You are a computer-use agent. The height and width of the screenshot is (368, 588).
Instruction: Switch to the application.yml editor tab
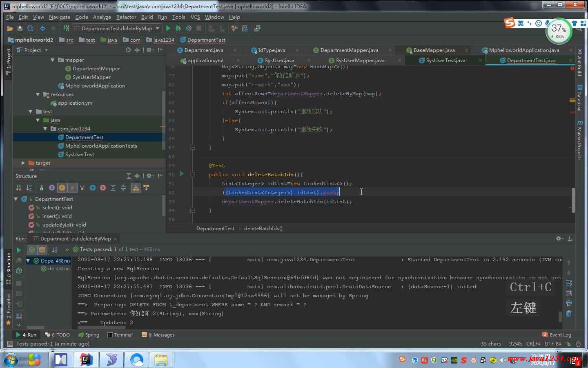205,60
